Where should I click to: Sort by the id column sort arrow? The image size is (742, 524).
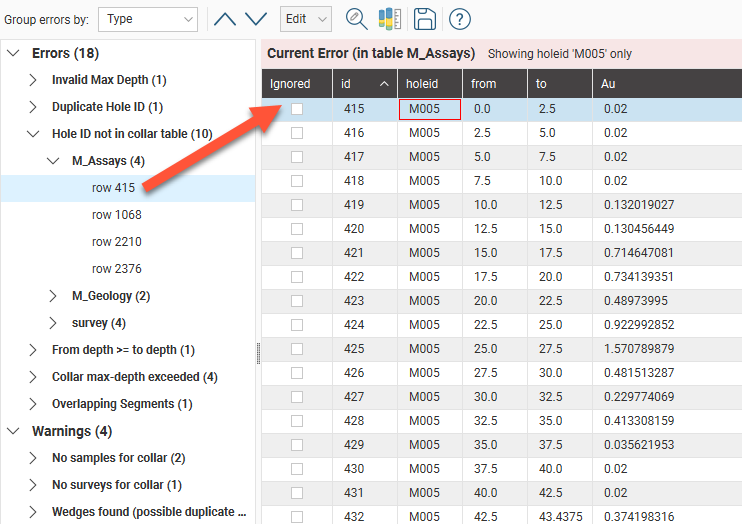[385, 84]
